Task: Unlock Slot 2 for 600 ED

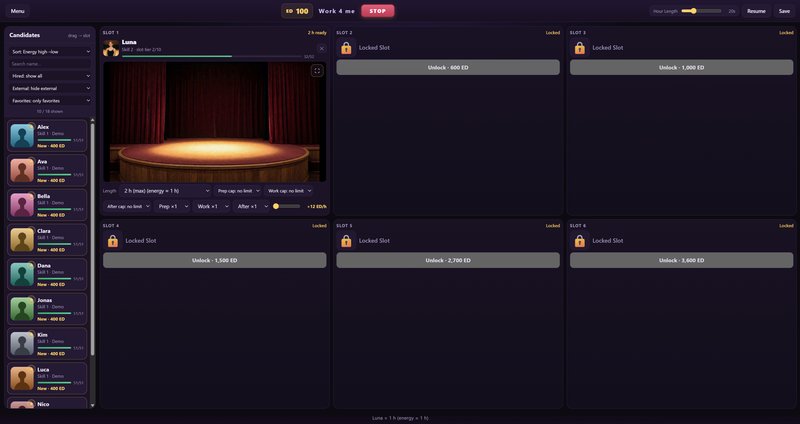Action: click(448, 67)
